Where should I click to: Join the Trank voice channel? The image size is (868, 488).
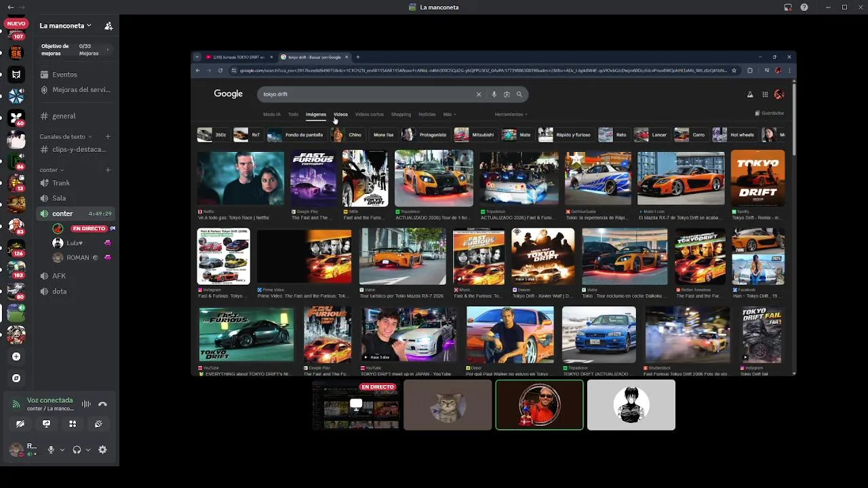(75, 183)
